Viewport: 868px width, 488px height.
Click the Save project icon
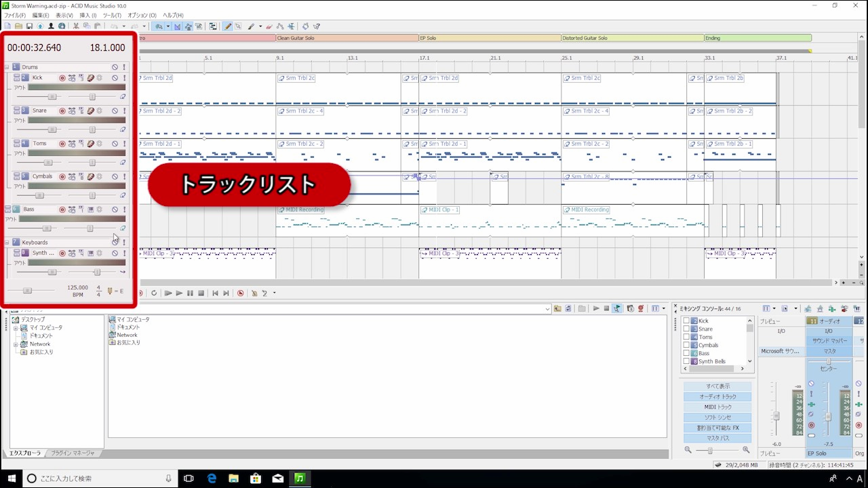(29, 26)
